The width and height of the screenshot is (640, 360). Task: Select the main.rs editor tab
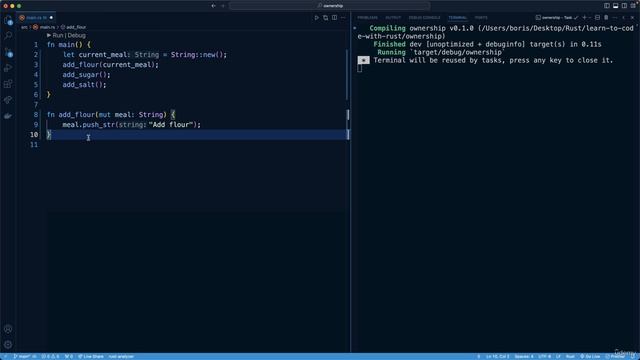click(x=36, y=18)
